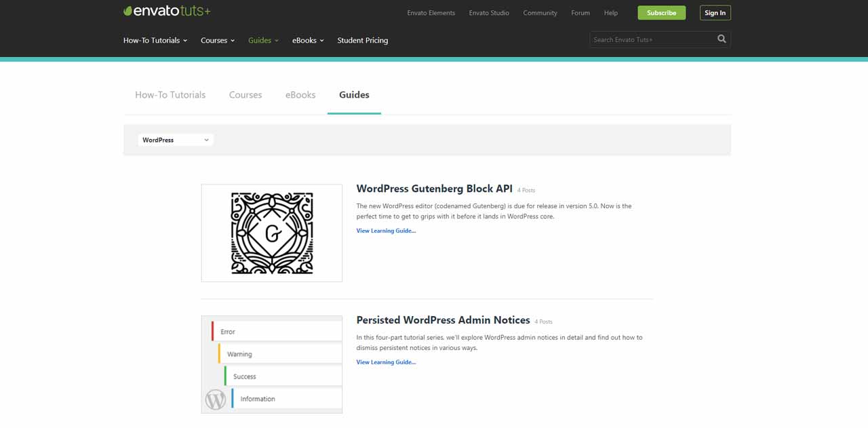
Task: Open the Courses nav dropdown
Action: tap(218, 40)
